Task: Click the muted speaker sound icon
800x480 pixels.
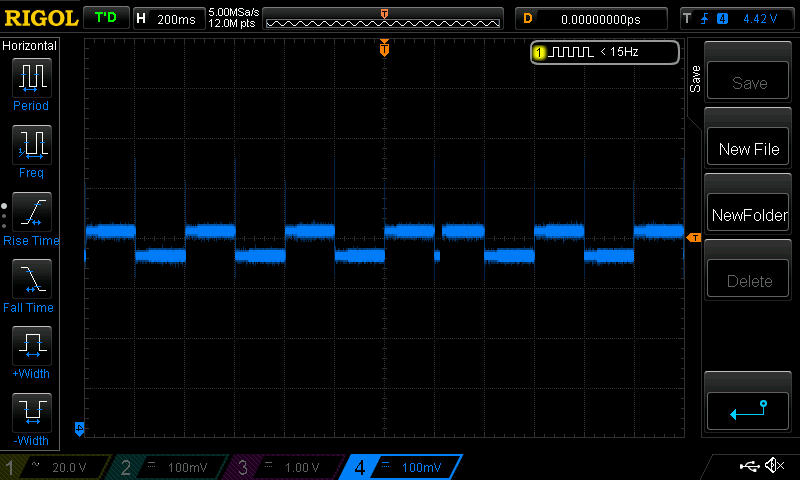Action: [774, 466]
